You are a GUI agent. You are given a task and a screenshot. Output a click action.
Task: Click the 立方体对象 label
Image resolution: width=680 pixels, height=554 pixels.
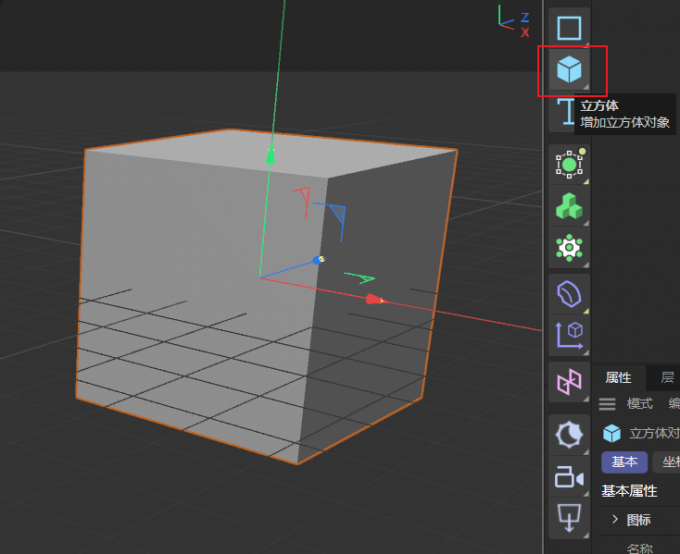[x=654, y=433]
